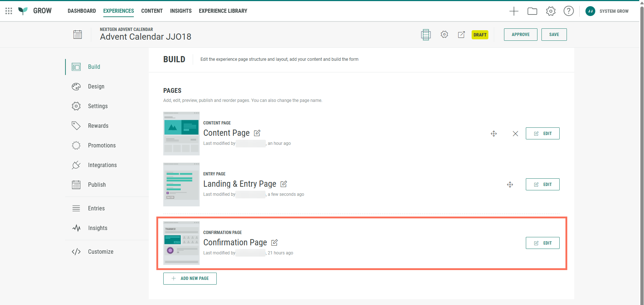This screenshot has height=305, width=644.
Task: Delete the Content Page with X icon
Action: pos(515,134)
